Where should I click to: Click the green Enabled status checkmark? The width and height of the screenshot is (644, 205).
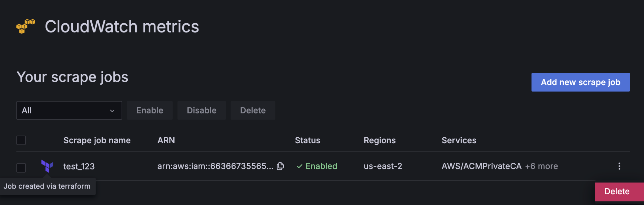300,166
